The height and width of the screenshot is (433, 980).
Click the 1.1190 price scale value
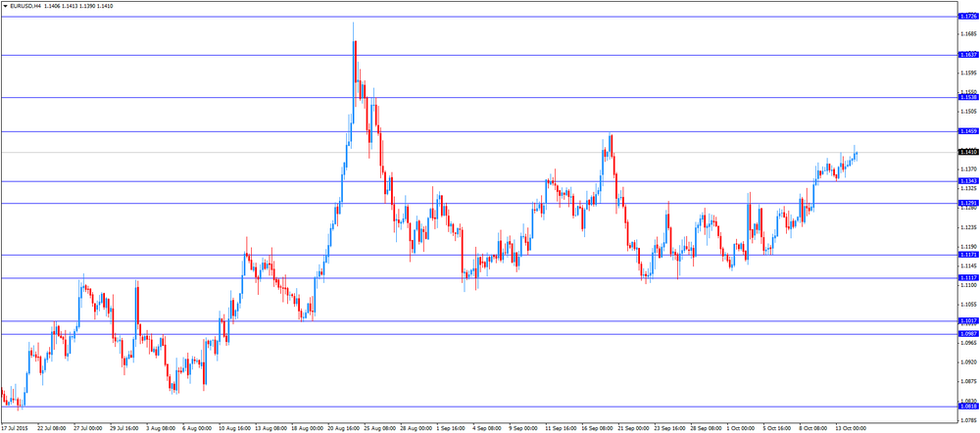click(967, 247)
